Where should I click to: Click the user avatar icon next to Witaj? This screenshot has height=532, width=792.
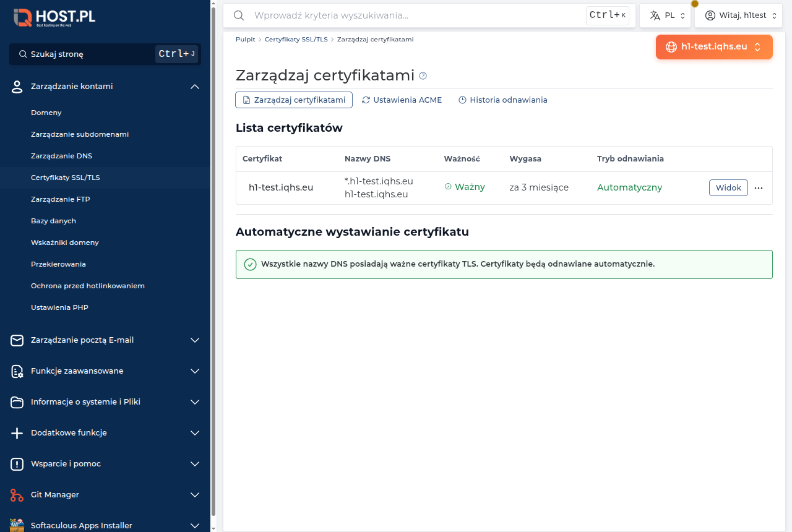point(710,15)
